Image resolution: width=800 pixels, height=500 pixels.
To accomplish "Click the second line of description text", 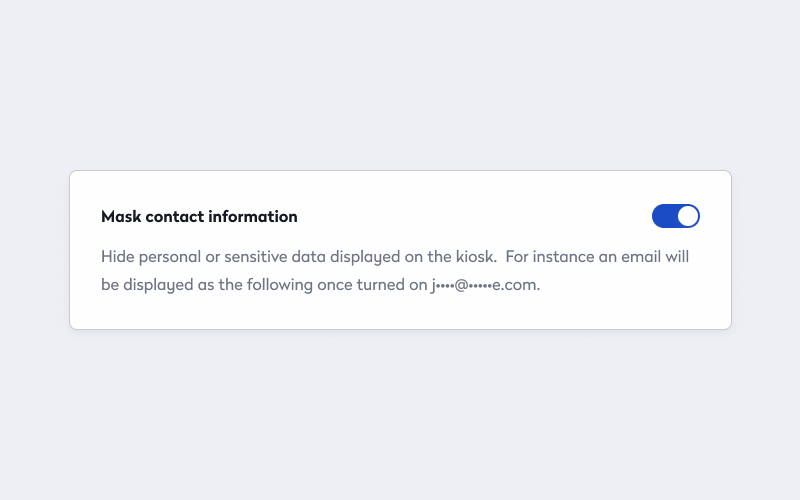I will [x=320, y=285].
